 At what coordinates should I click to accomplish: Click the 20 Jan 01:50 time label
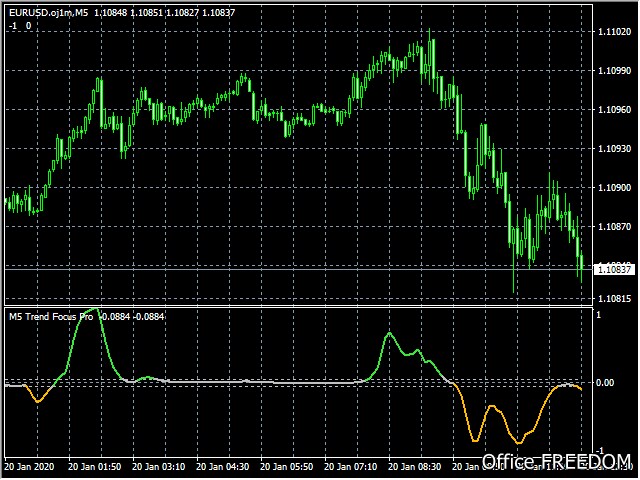tap(94, 467)
